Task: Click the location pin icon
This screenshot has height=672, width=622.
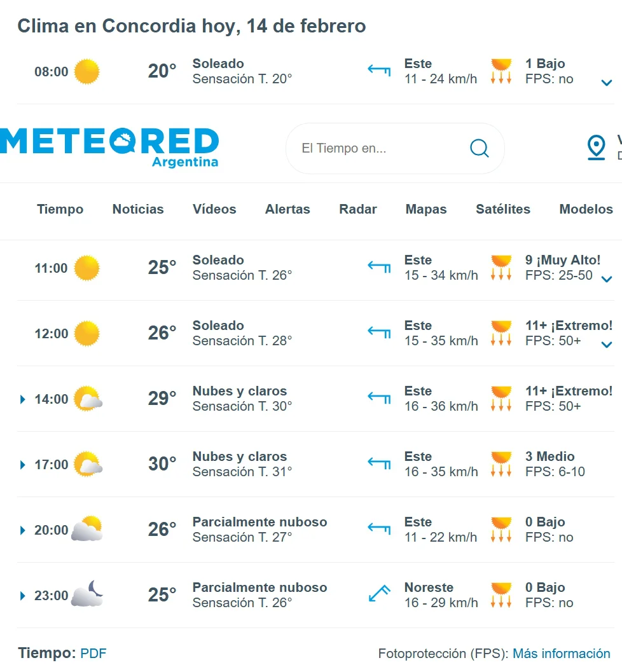Action: (596, 147)
